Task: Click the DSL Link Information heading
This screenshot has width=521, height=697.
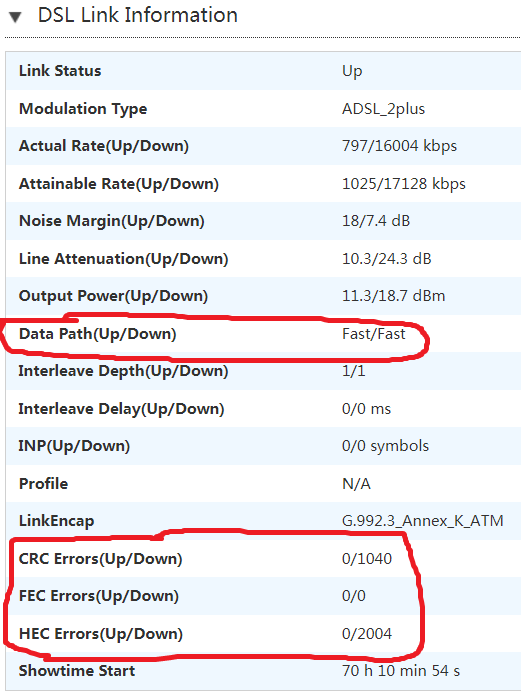Action: pos(138,16)
